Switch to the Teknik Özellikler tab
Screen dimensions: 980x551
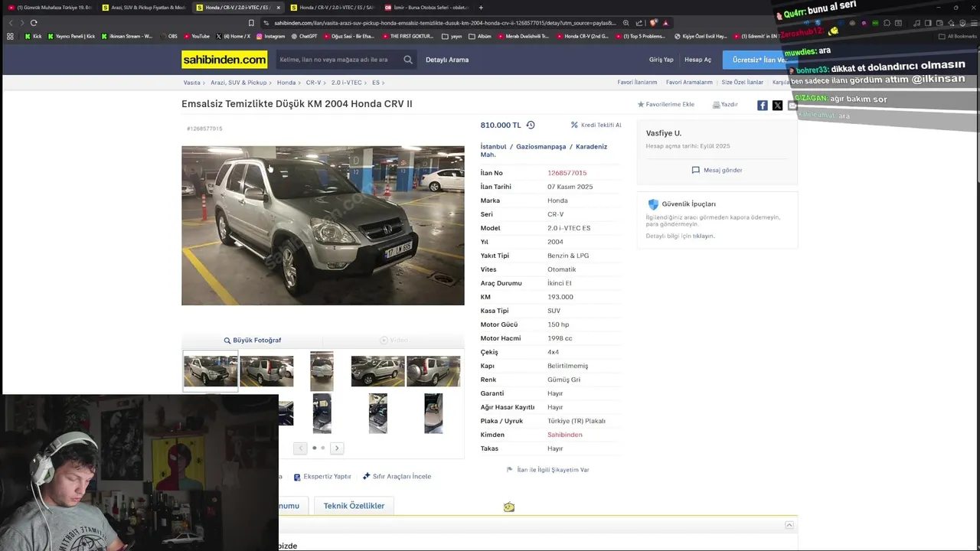354,506
